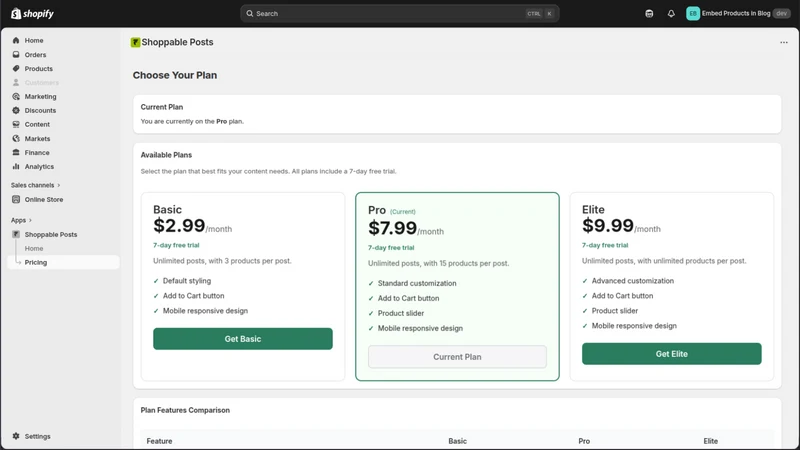
Task: Click the Online Store icon
Action: tap(16, 199)
